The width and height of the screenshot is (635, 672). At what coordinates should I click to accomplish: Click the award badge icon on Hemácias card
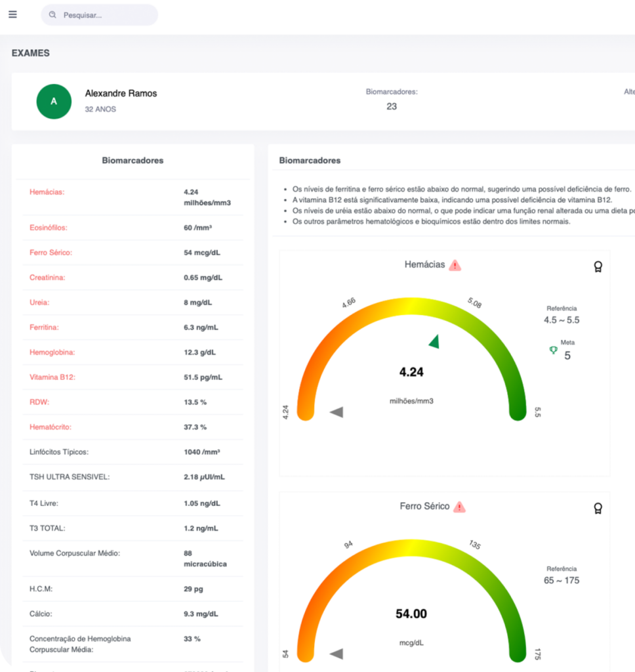pyautogui.click(x=598, y=266)
